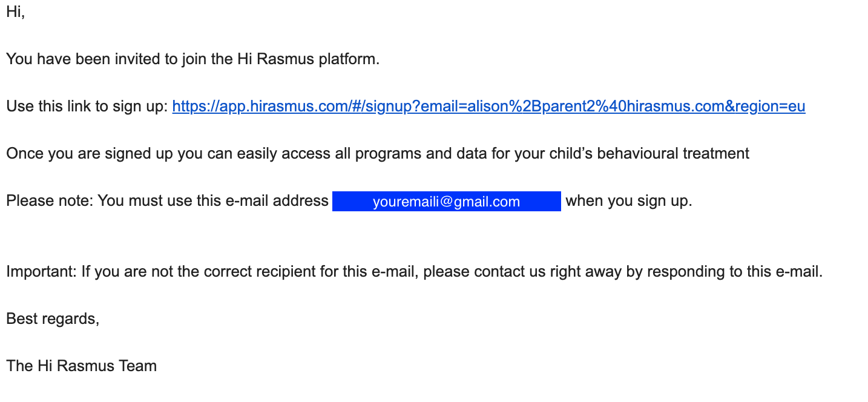Click the "Use this link to sign up:" text
This screenshot has height=402, width=868.
click(87, 107)
